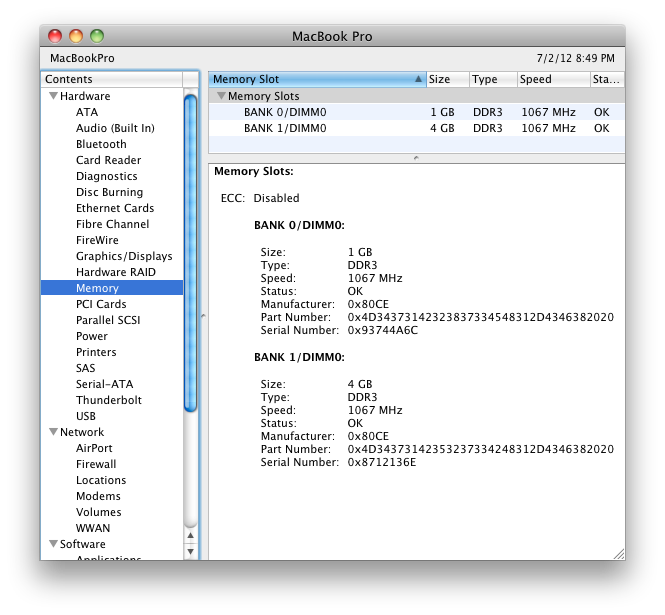Open Graphics/Displays info

(124, 256)
